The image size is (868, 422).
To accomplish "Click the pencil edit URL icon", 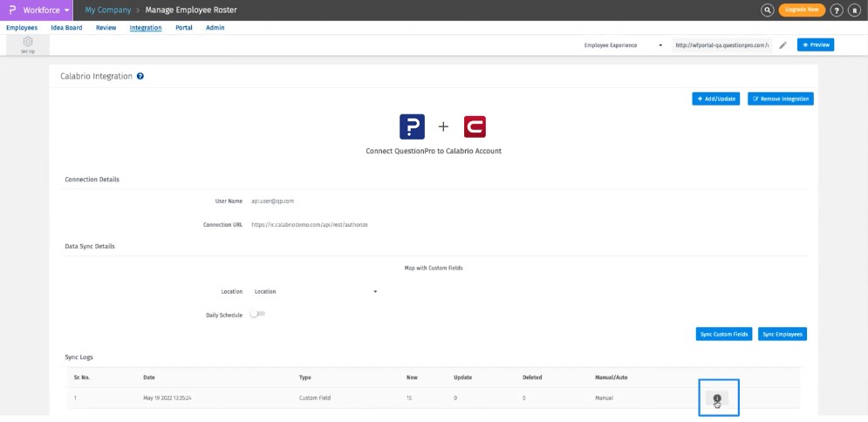I will coord(783,45).
